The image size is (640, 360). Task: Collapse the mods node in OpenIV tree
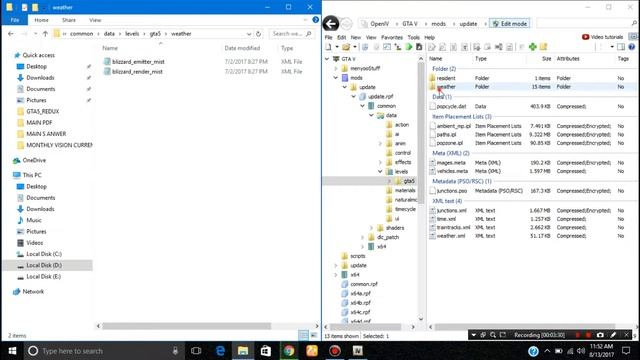336,78
